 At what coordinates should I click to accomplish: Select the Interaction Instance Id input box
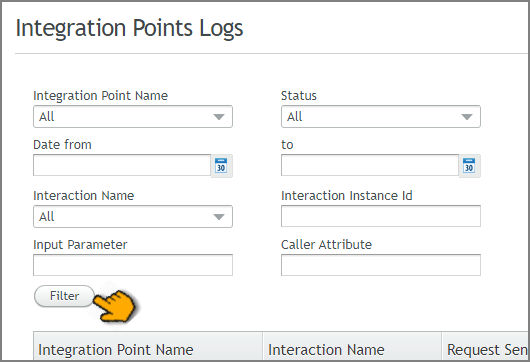(381, 216)
